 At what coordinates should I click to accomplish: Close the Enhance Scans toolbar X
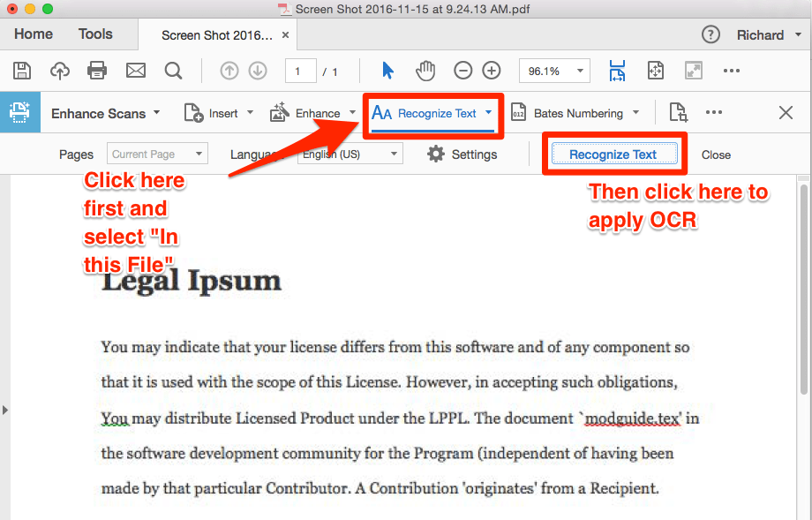tap(786, 112)
